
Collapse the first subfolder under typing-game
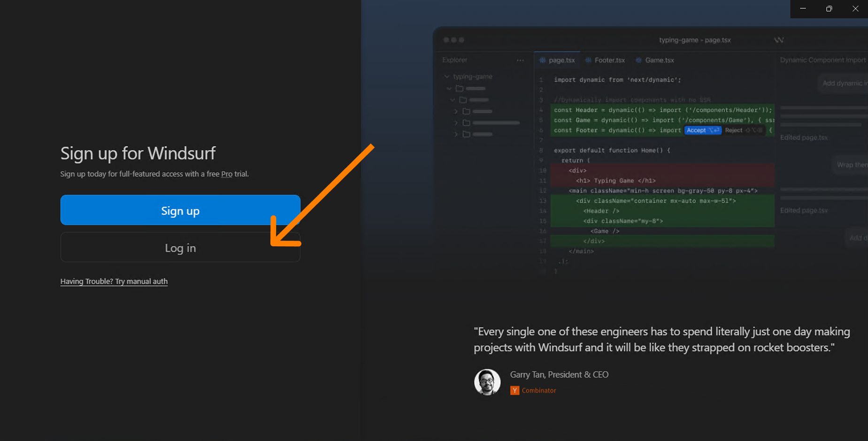450,89
